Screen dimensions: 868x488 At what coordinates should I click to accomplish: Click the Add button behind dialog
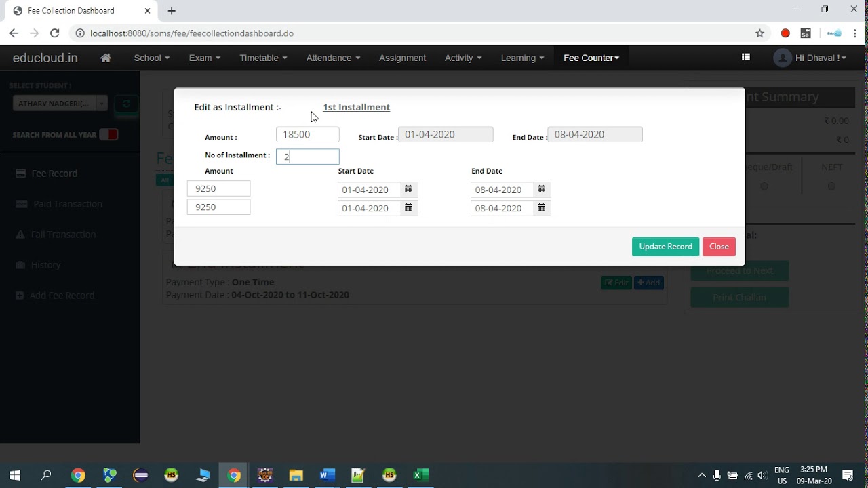649,283
